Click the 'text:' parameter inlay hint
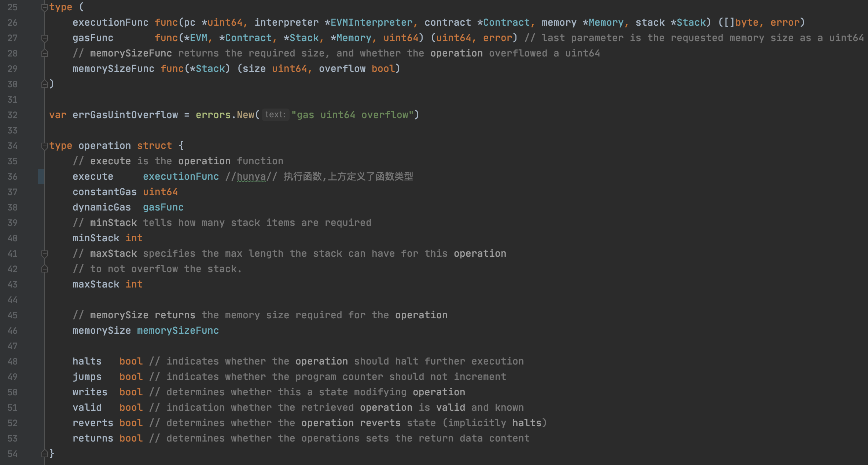The width and height of the screenshot is (868, 465). [275, 115]
